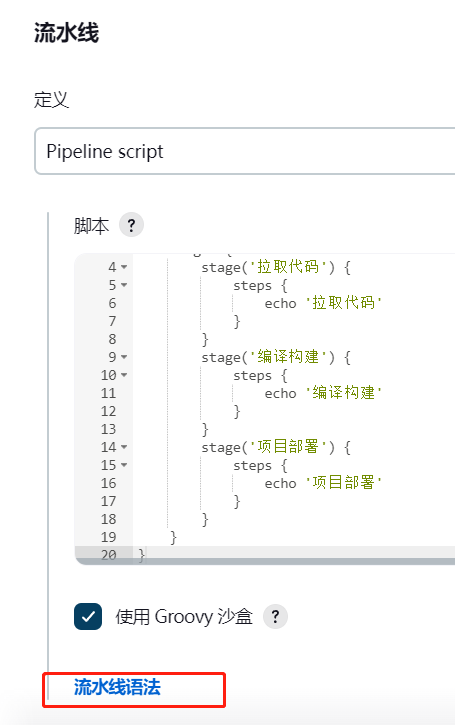Viewport: 455px width, 725px height.
Task: Click line number 19 in the gutter
Action: 109,537
